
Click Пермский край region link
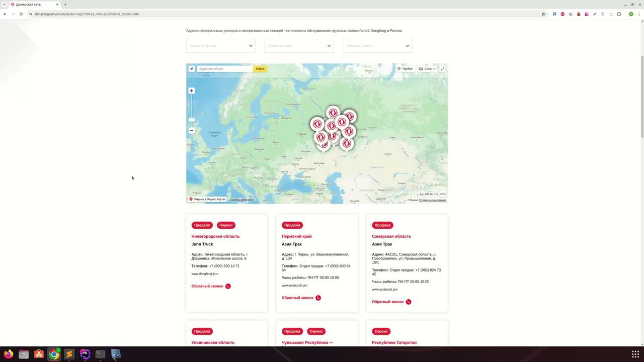pyautogui.click(x=296, y=236)
